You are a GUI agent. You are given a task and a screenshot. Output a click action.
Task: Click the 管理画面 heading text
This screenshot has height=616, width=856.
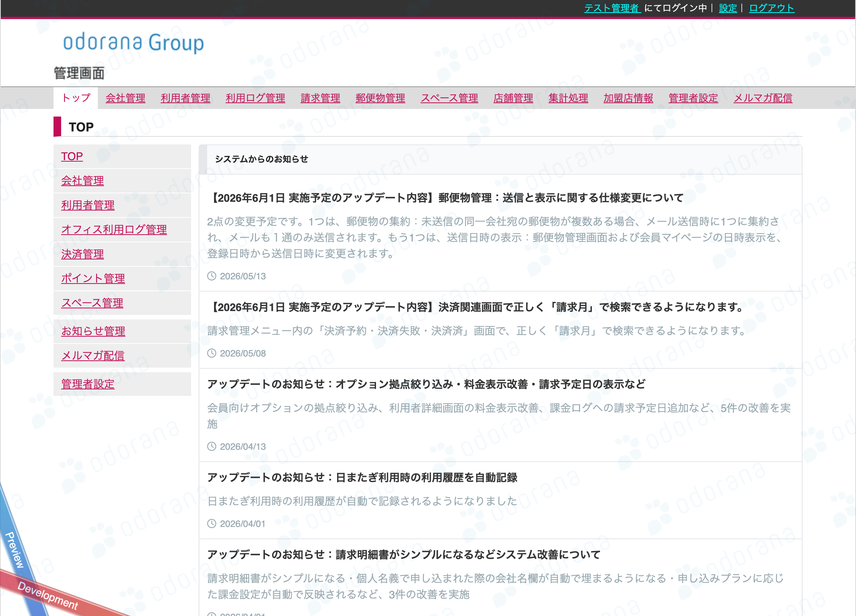click(79, 73)
